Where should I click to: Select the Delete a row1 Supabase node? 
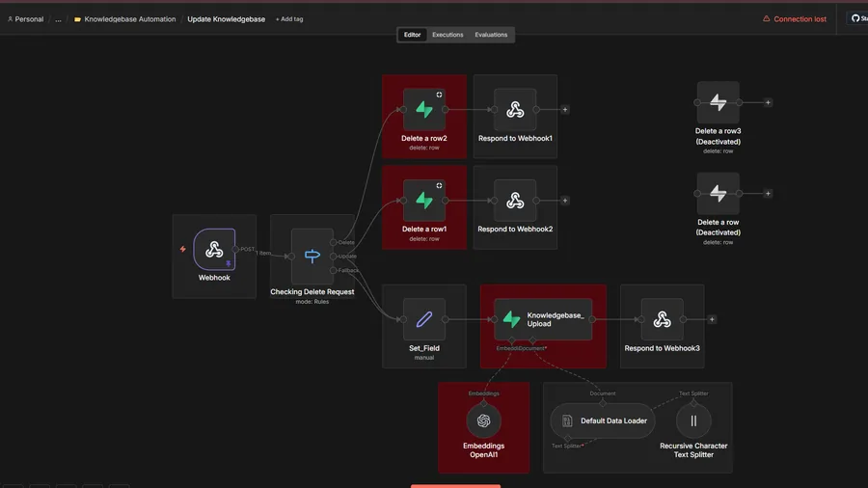(x=424, y=201)
